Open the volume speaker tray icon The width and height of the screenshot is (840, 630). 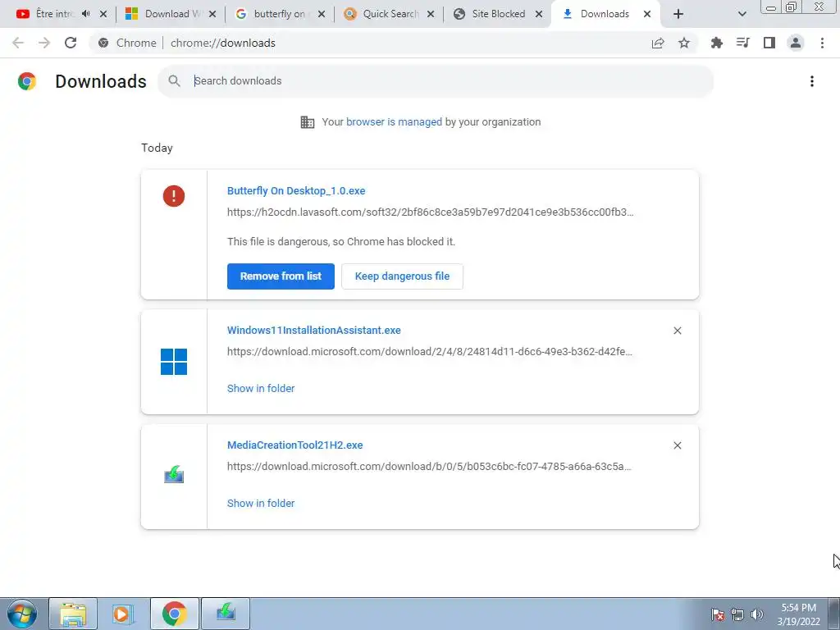click(756, 614)
